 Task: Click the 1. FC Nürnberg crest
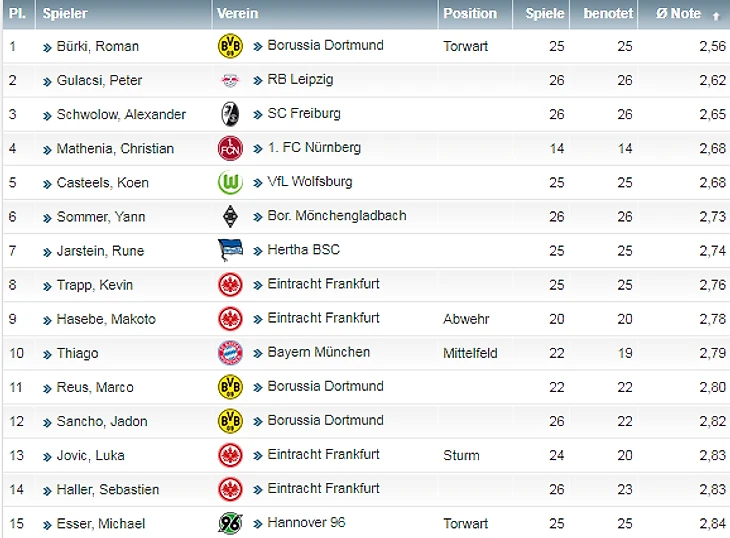click(x=230, y=148)
